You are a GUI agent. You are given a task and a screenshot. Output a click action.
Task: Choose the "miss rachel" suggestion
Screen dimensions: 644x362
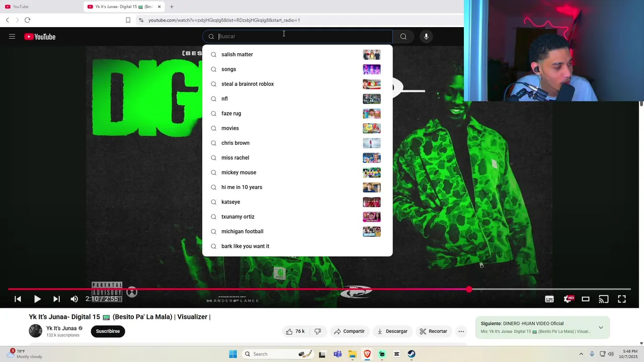(x=297, y=158)
